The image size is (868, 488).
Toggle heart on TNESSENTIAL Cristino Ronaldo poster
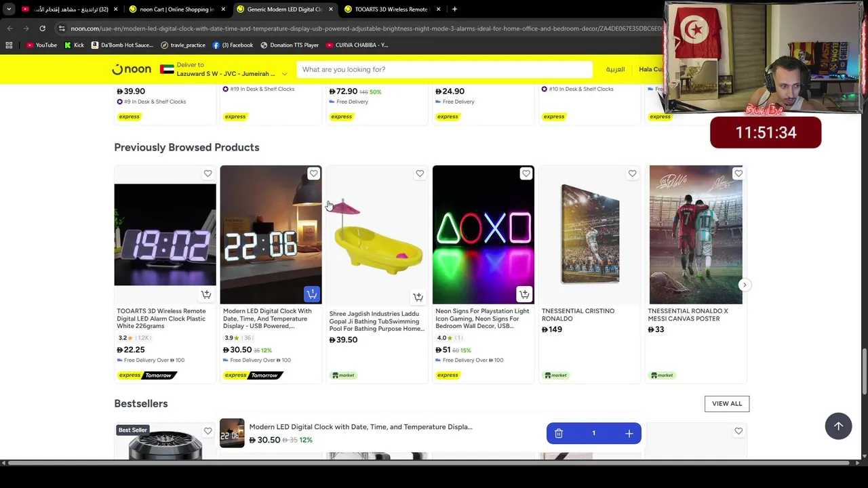click(x=632, y=174)
